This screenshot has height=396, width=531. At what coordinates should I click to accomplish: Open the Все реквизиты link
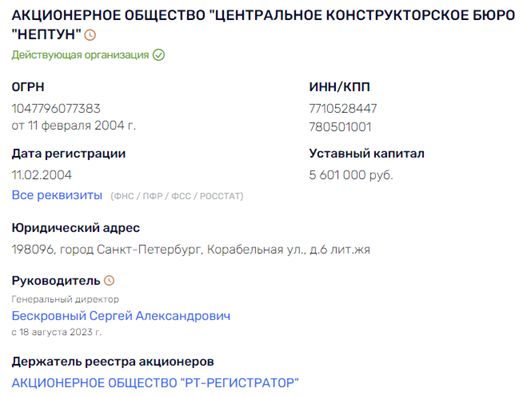57,195
